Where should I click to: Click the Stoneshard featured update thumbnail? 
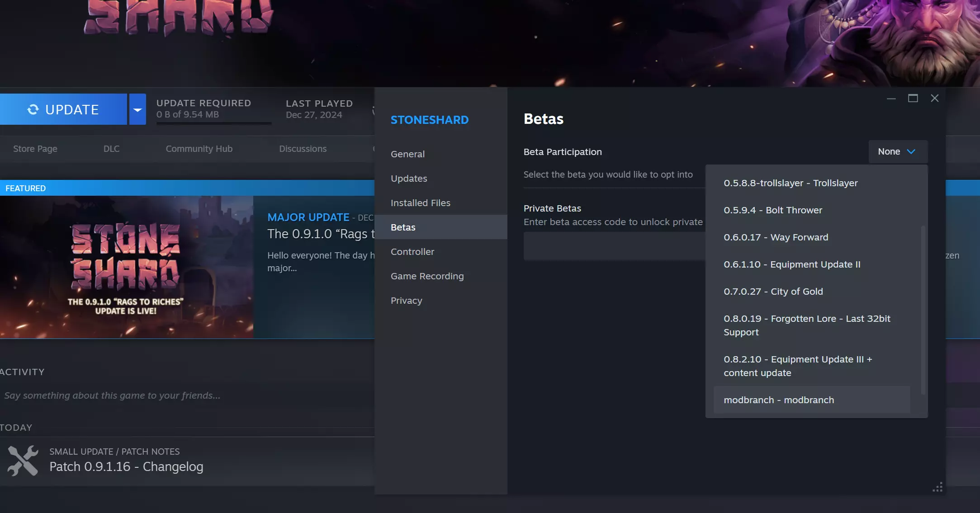tap(126, 267)
